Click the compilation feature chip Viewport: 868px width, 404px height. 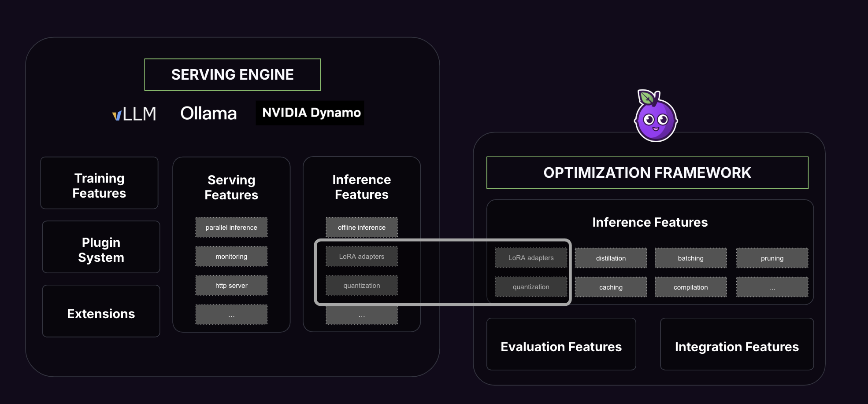pos(690,287)
